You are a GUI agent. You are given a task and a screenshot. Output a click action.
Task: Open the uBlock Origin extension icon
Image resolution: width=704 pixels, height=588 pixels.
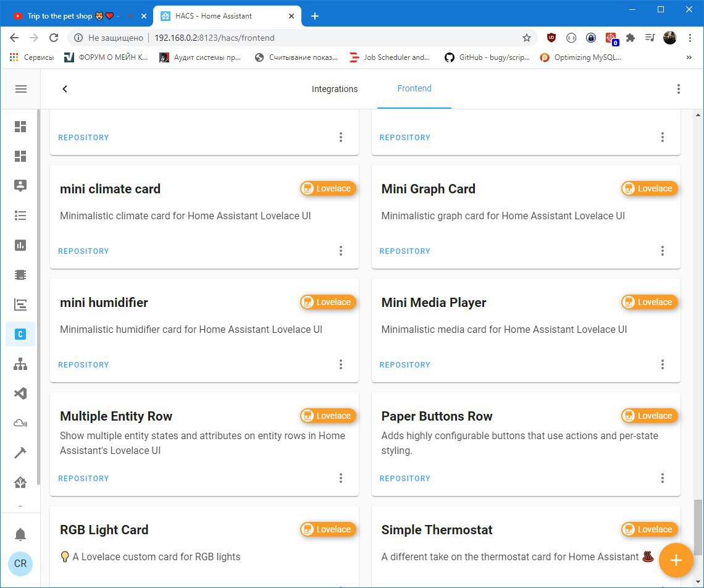point(551,38)
